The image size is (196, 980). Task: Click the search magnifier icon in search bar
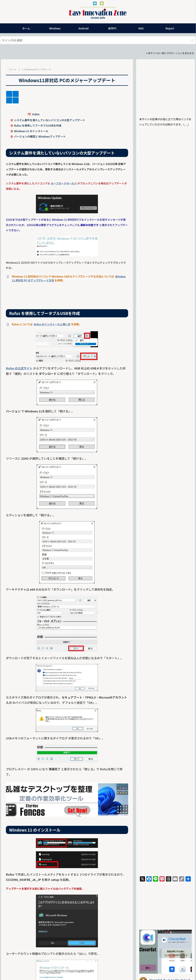[192, 40]
